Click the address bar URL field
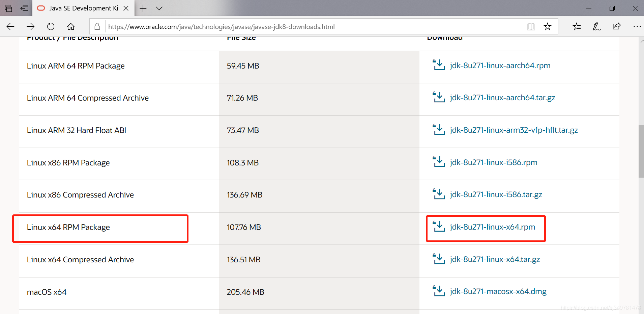 pyautogui.click(x=221, y=26)
